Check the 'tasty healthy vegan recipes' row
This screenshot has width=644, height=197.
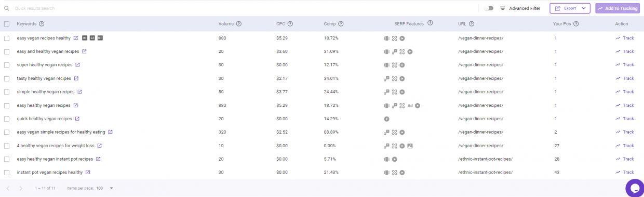click(7, 78)
